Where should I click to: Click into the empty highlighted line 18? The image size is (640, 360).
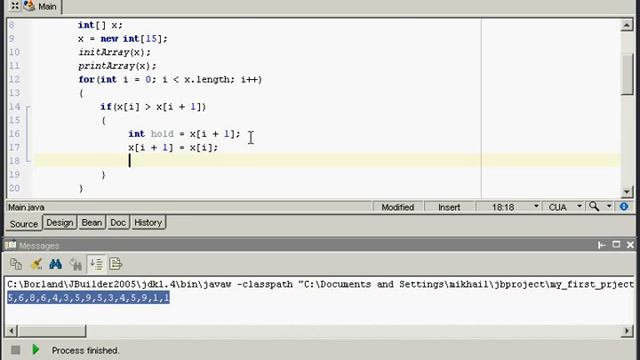327,161
